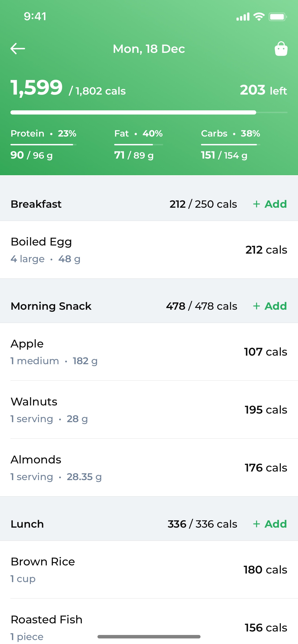Tap the back arrow icon

pyautogui.click(x=18, y=48)
